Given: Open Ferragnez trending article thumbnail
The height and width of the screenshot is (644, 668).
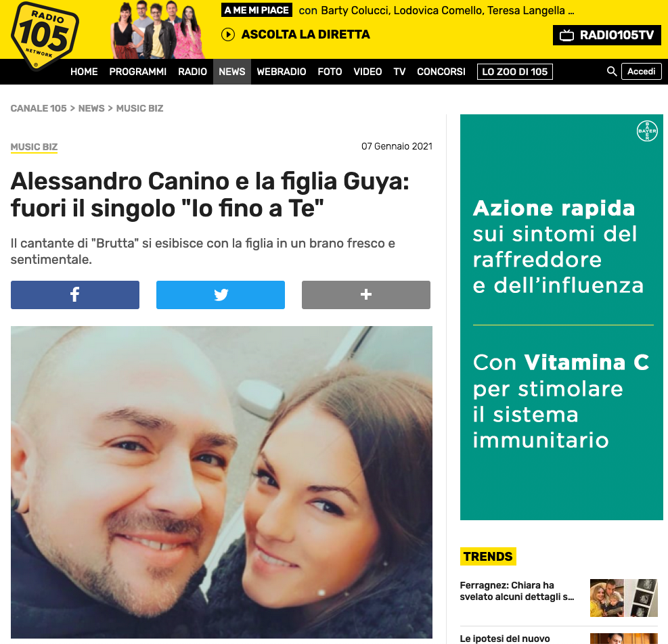Looking at the screenshot, I should click(624, 598).
